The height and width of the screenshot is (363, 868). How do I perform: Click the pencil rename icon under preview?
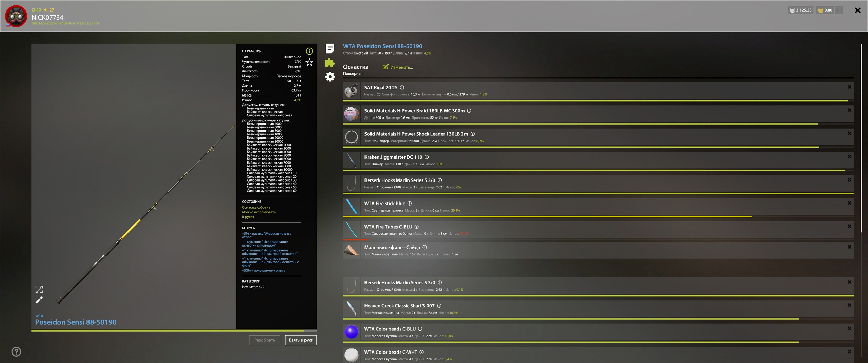coord(39,300)
